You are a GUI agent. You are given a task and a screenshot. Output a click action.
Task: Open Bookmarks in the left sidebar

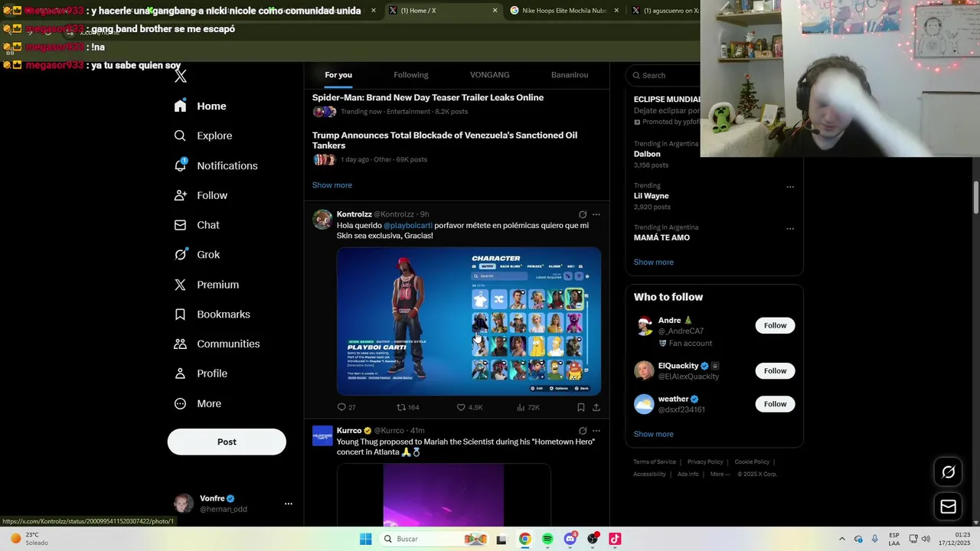tap(212, 315)
